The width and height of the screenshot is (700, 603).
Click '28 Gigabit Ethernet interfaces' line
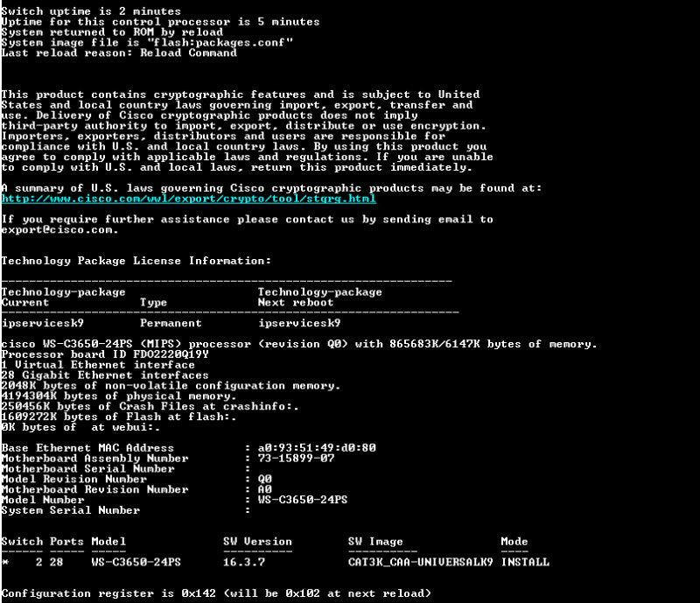point(105,375)
